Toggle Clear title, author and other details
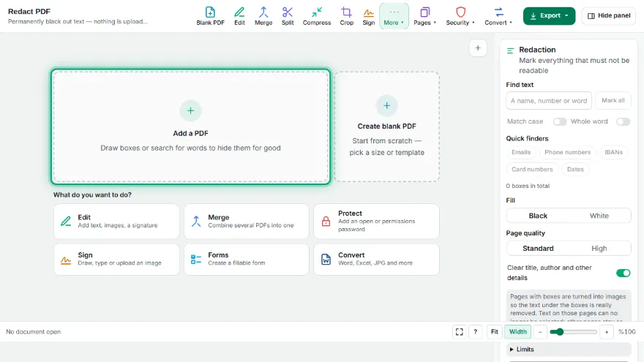This screenshot has height=362, width=644. click(623, 273)
